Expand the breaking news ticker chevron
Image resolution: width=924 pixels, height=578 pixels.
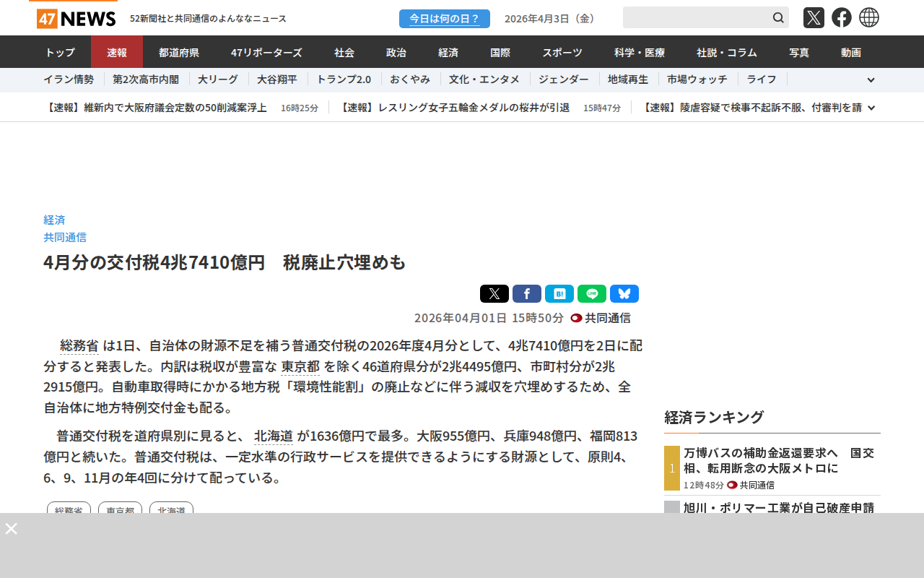point(871,108)
